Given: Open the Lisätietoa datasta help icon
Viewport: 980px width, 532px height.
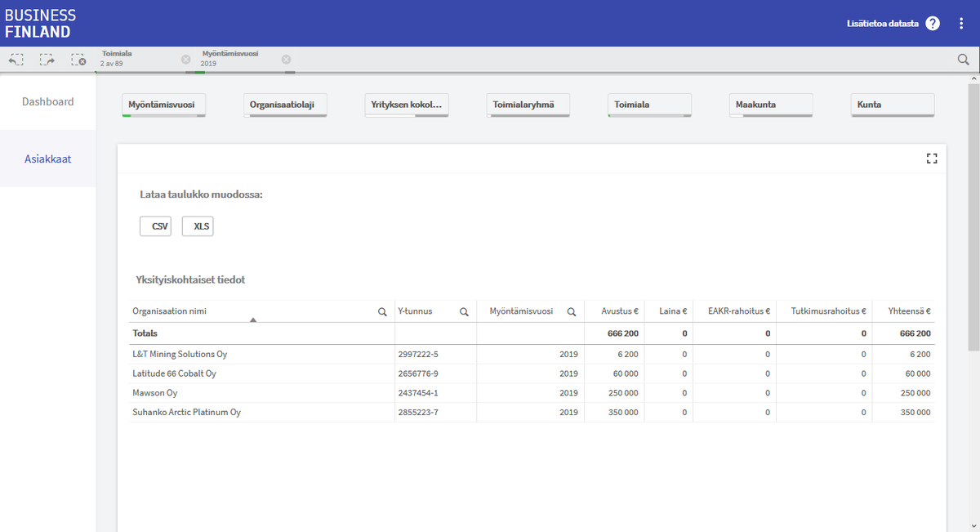Looking at the screenshot, I should tap(933, 24).
